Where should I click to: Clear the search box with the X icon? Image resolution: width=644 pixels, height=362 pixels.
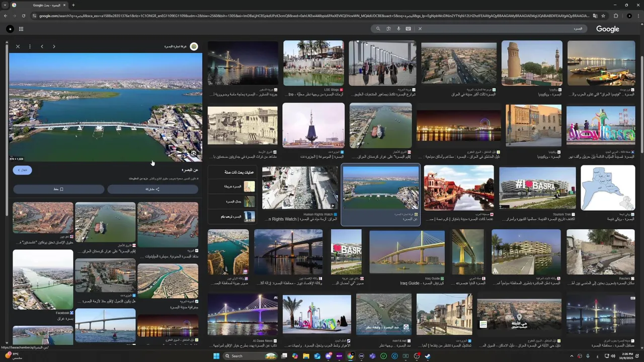tap(420, 29)
